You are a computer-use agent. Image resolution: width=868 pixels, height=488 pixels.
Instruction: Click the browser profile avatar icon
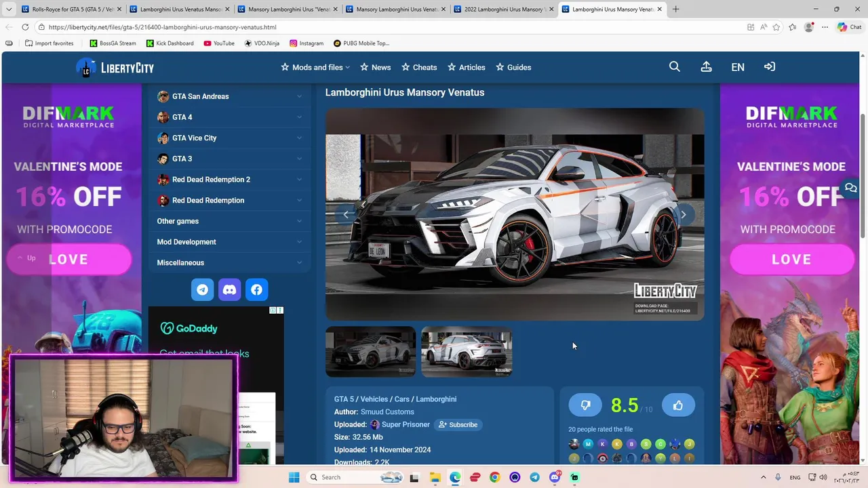tap(808, 27)
